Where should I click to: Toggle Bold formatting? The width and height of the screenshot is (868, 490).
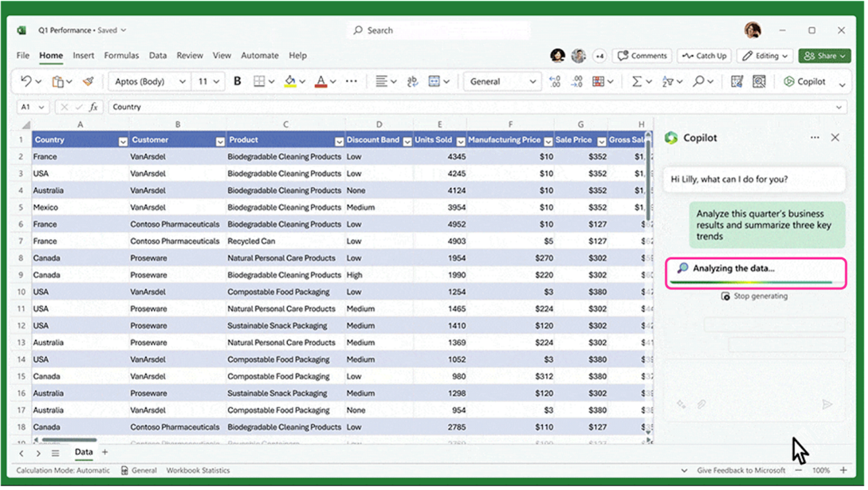tap(237, 81)
